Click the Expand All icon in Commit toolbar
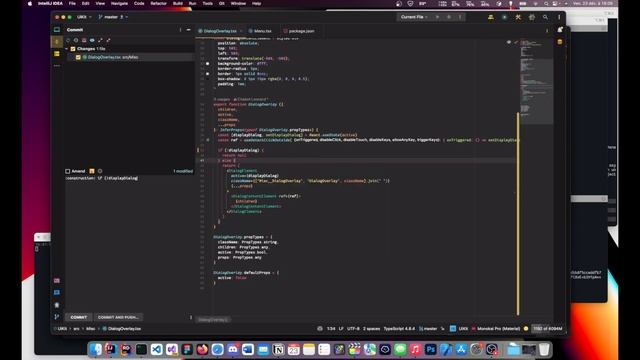 (100, 40)
